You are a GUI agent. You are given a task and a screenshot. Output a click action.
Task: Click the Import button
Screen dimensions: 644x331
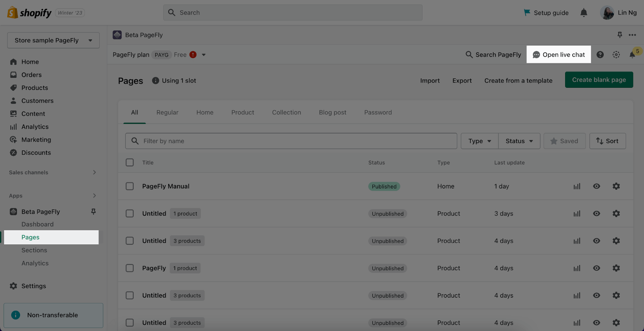pos(430,81)
